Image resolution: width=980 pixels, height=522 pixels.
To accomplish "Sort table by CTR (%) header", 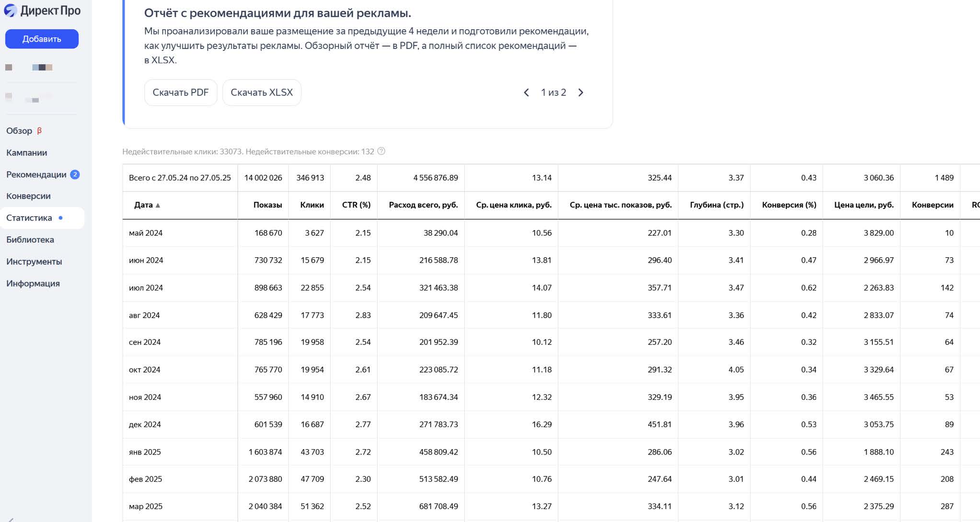I will point(356,205).
